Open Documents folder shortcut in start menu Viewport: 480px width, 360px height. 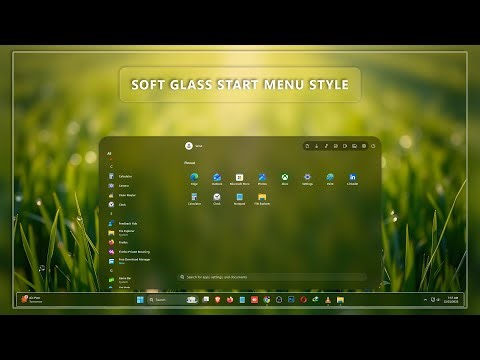pyautogui.click(x=307, y=146)
